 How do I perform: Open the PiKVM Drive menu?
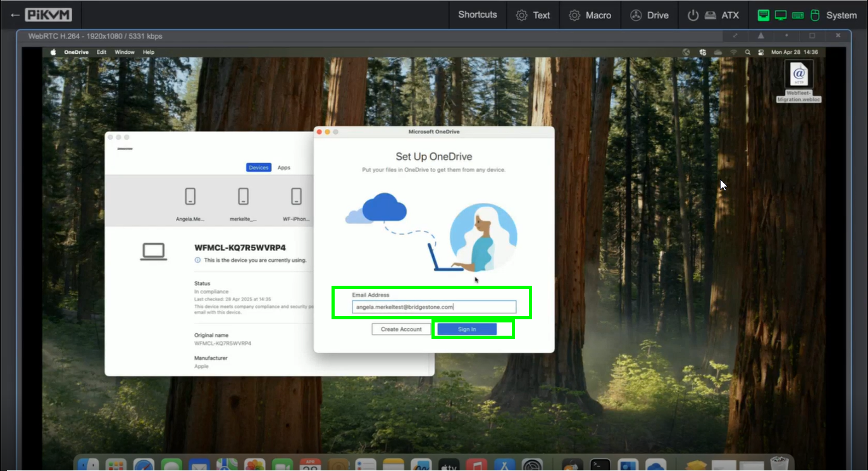(649, 15)
